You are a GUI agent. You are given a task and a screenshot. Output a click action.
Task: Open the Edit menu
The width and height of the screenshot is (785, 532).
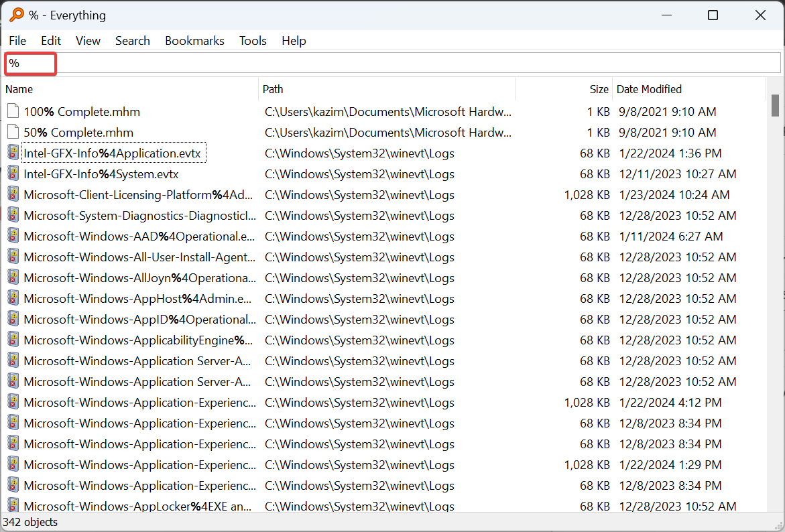(x=51, y=41)
